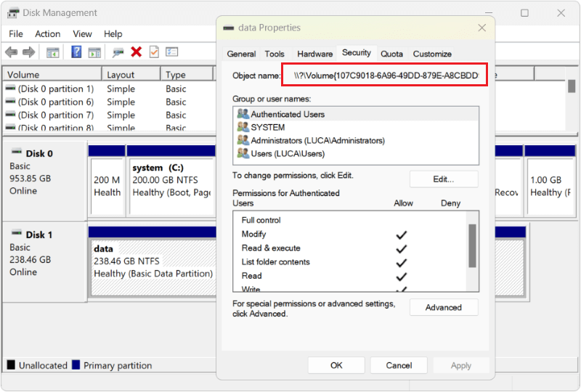Click Cancel in data Properties
Screen dimensions: 581x392
coord(399,365)
